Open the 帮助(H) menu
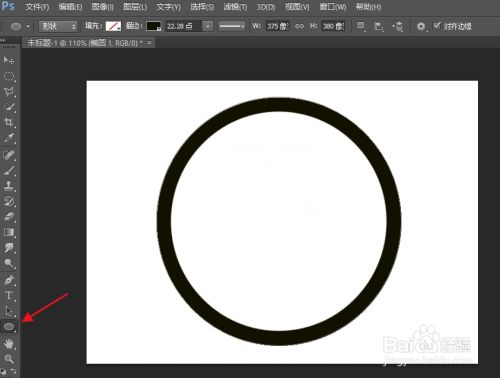Viewport: 500px width, 378px height. coord(368,7)
